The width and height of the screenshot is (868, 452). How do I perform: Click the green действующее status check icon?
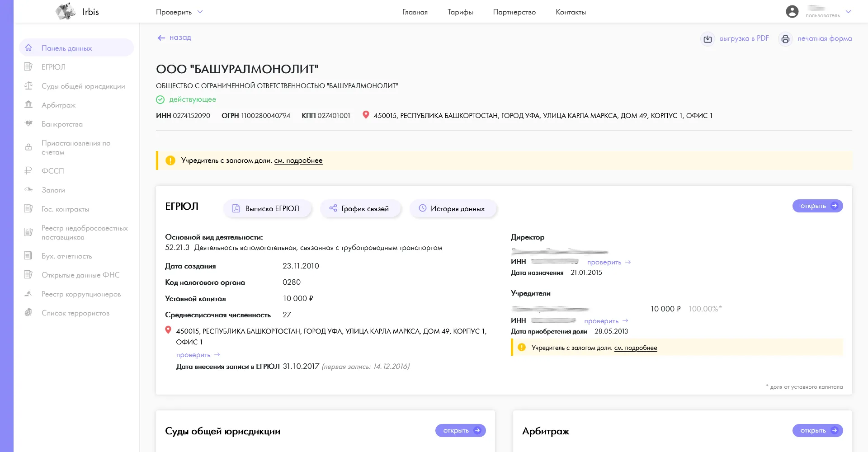coord(160,99)
